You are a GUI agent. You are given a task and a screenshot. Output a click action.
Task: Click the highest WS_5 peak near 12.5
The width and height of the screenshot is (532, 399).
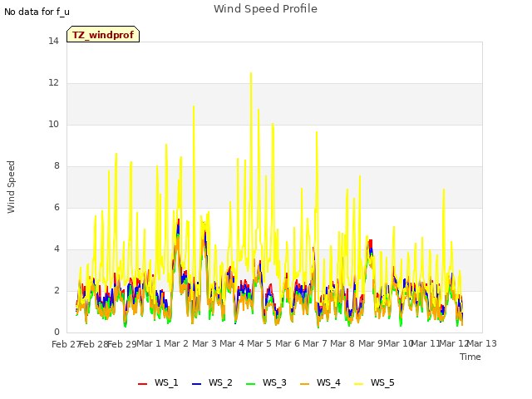pos(251,73)
